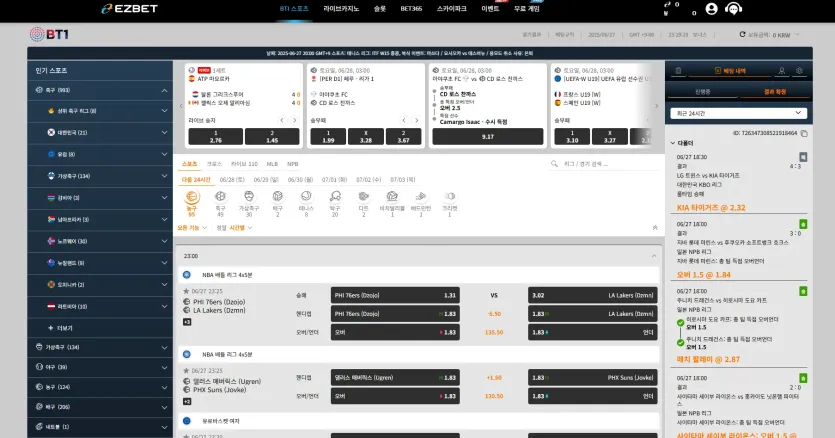Image resolution: width=835 pixels, height=438 pixels.
Task: Open the bet slip clipboard icon
Action: tap(678, 70)
